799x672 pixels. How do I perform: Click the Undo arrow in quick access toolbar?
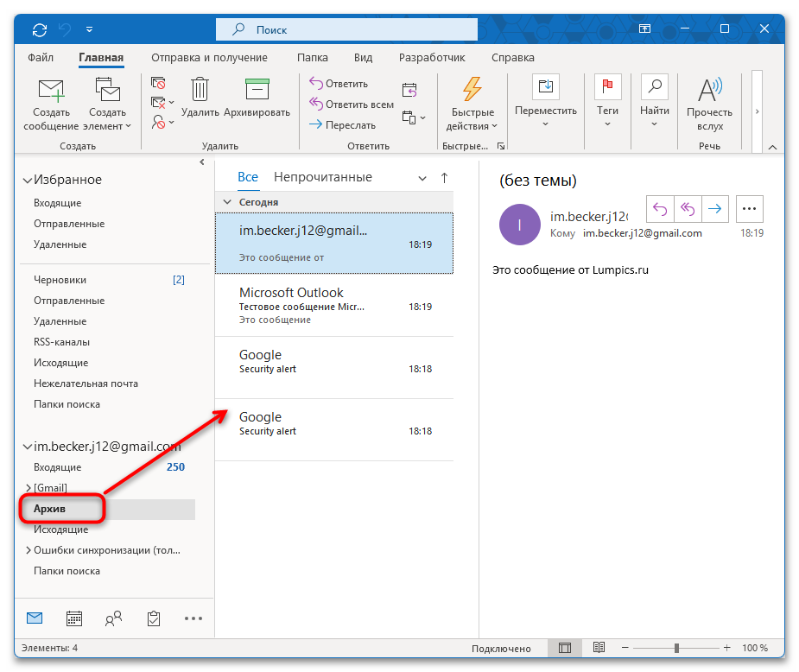click(65, 29)
